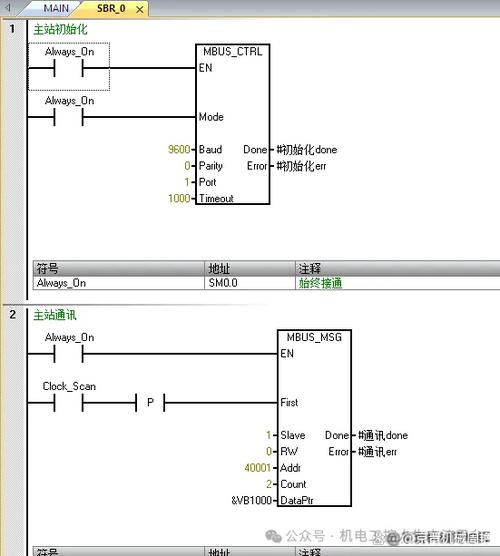This screenshot has height=556, width=500.
Task: Click the Mode input label on MBUS_CTRL
Action: (211, 117)
